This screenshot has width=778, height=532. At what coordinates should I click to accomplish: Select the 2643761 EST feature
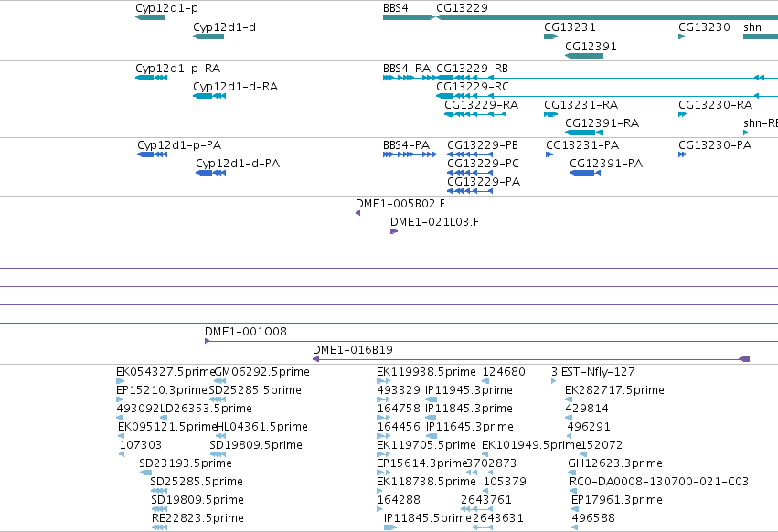pyautogui.click(x=476, y=508)
